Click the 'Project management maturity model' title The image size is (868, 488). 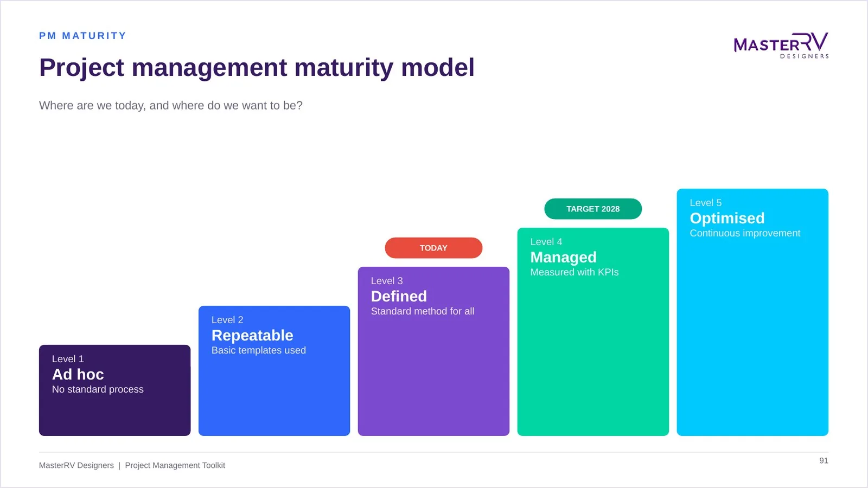257,68
